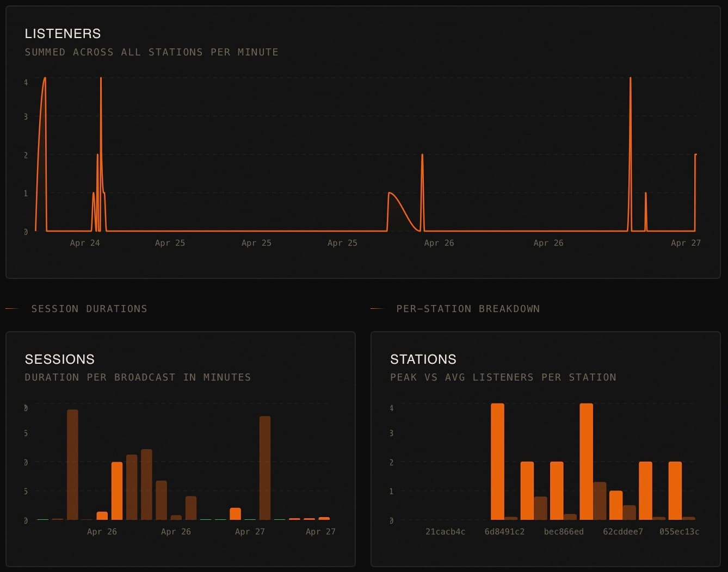Click the final spike near Apr 27 in listeners chart
The image size is (728, 572).
695,193
